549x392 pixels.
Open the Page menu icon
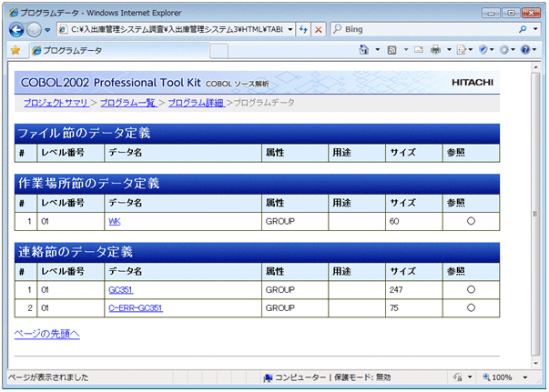[462, 50]
